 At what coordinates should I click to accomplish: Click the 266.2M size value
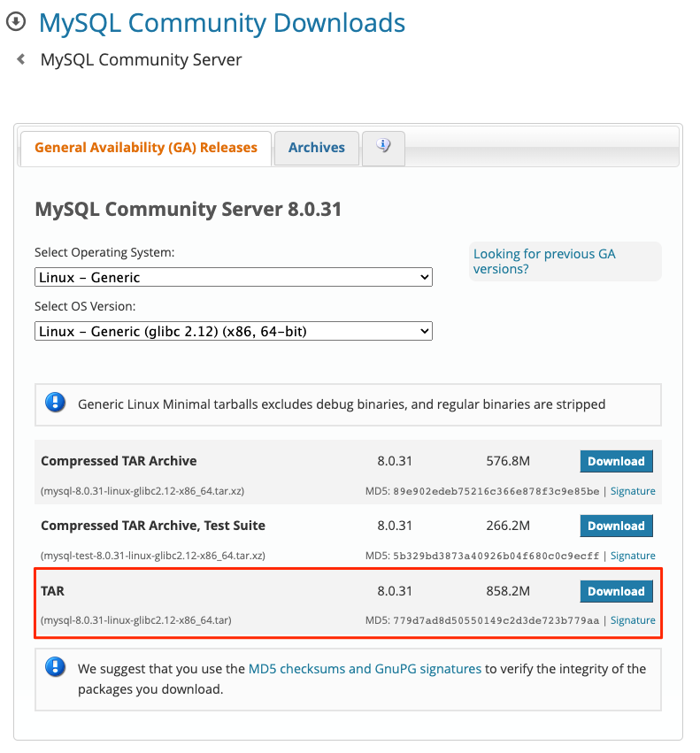point(508,526)
